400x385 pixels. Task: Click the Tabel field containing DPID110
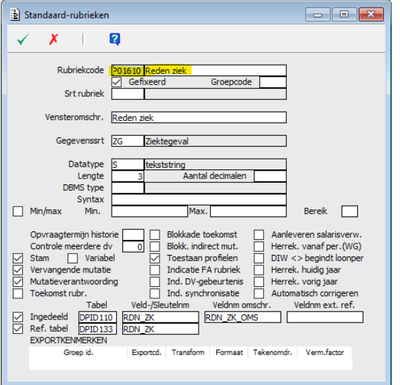98,317
